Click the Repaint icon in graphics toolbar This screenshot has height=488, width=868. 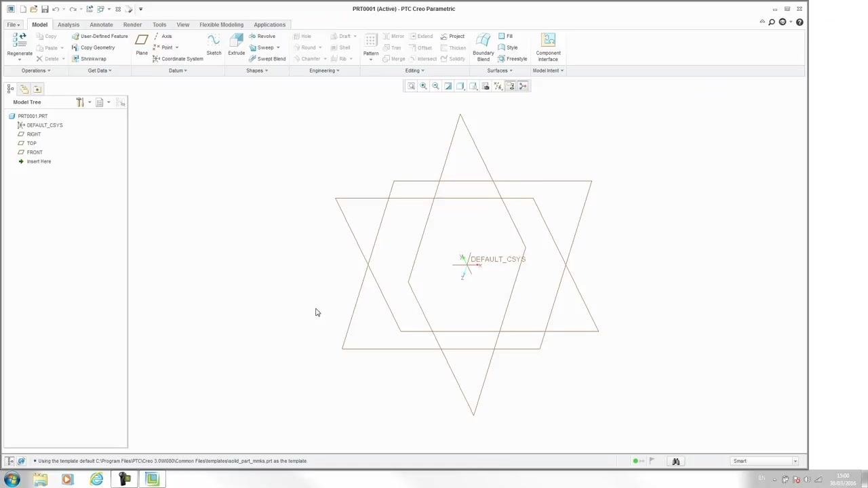point(448,86)
